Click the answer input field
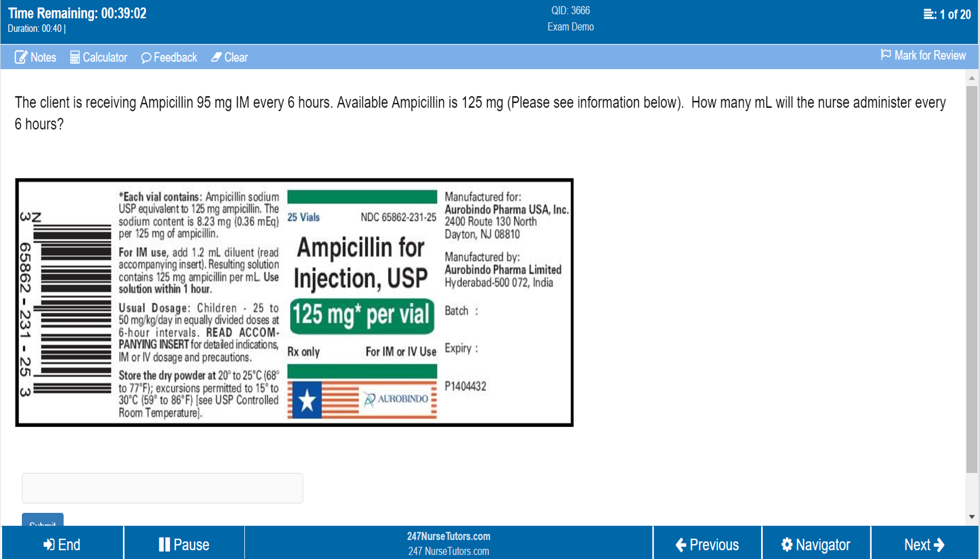 click(162, 488)
